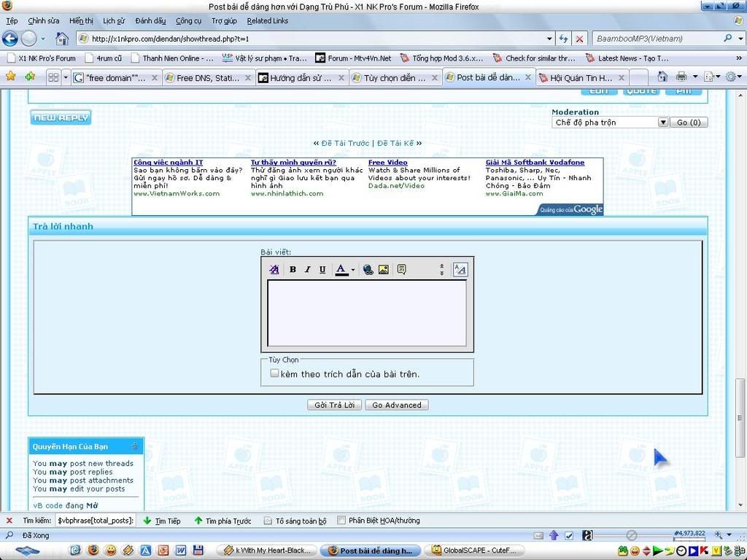Toggle the checkmark box in the status bar
Screen dimensions: 747x560
pos(569,536)
